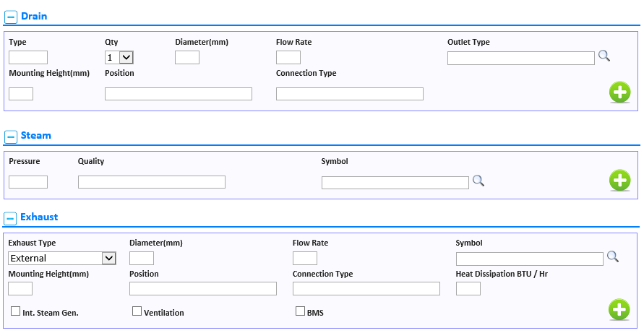The image size is (644, 333).
Task: Click the Drain Outlet Type search magnifier
Action: click(604, 56)
